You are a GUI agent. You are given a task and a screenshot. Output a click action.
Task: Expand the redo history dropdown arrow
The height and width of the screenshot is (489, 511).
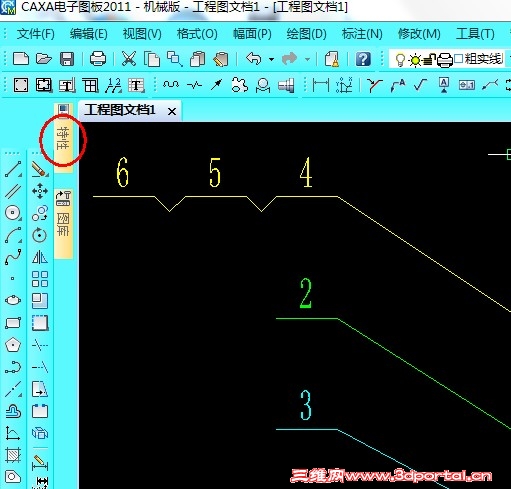pyautogui.click(x=307, y=60)
